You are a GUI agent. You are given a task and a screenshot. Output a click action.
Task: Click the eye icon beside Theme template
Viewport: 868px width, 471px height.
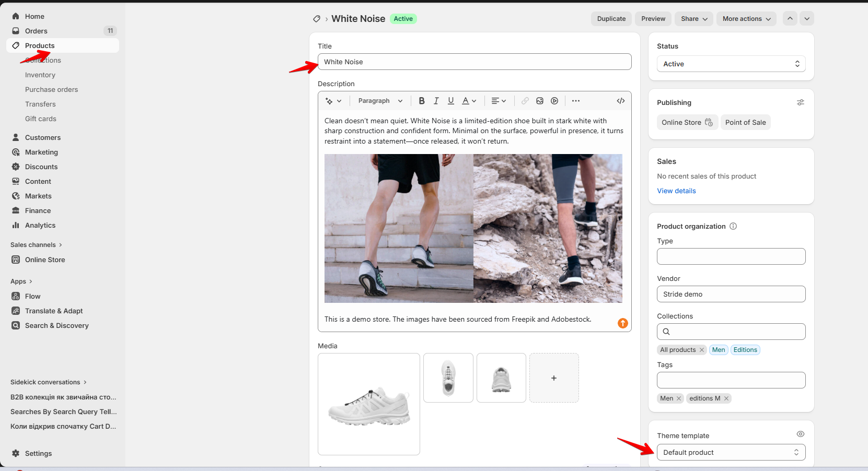(x=800, y=434)
